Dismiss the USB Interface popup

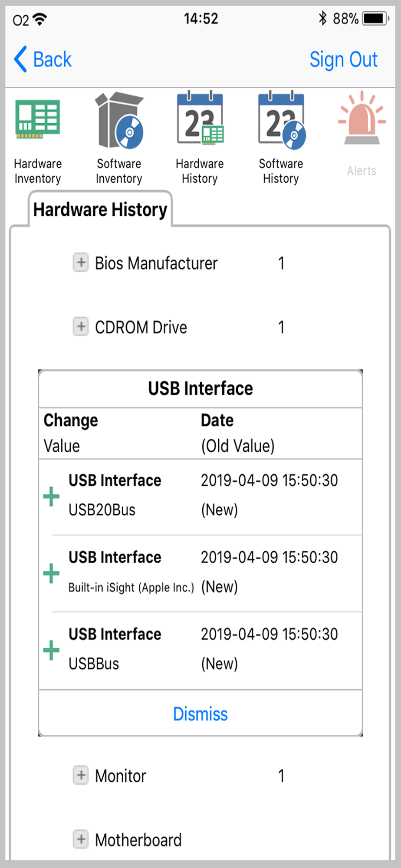[200, 714]
